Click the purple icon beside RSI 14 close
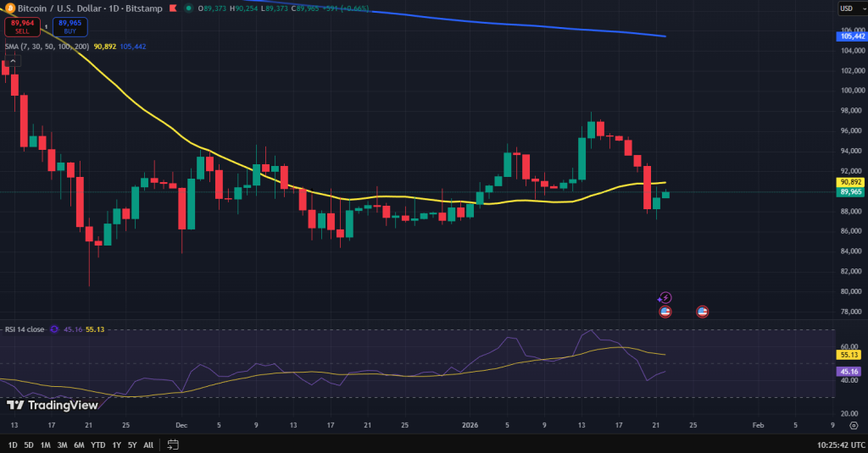The width and height of the screenshot is (868, 453). click(x=54, y=329)
